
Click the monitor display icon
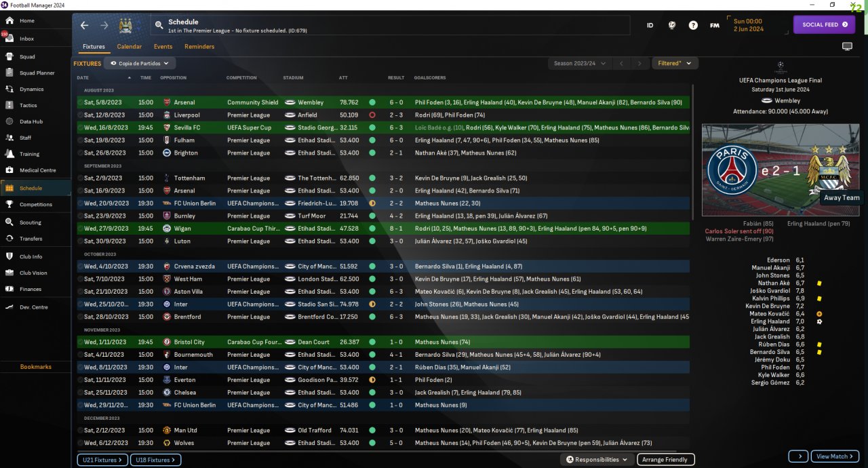[847, 46]
